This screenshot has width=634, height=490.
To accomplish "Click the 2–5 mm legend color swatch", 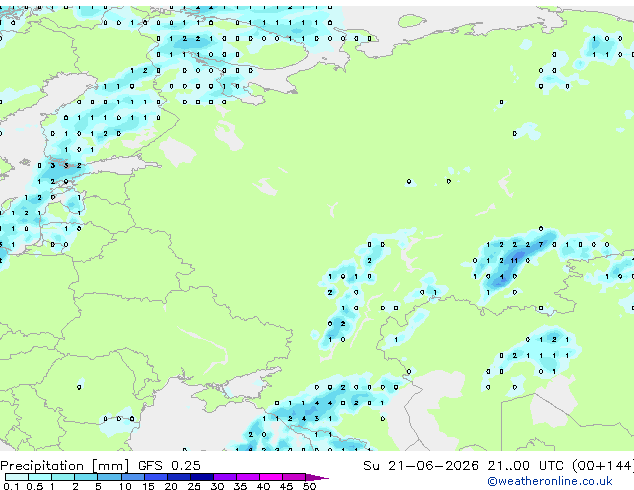I will point(86,477).
